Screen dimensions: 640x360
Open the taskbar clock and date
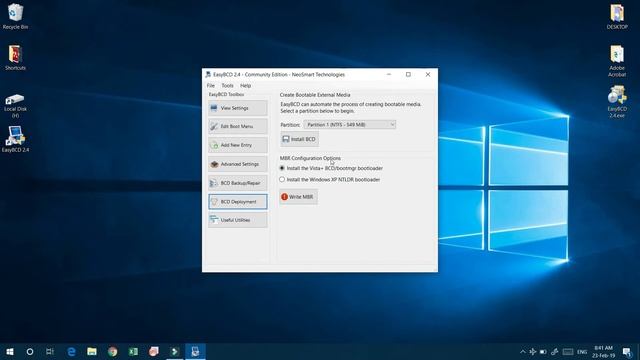coord(603,351)
